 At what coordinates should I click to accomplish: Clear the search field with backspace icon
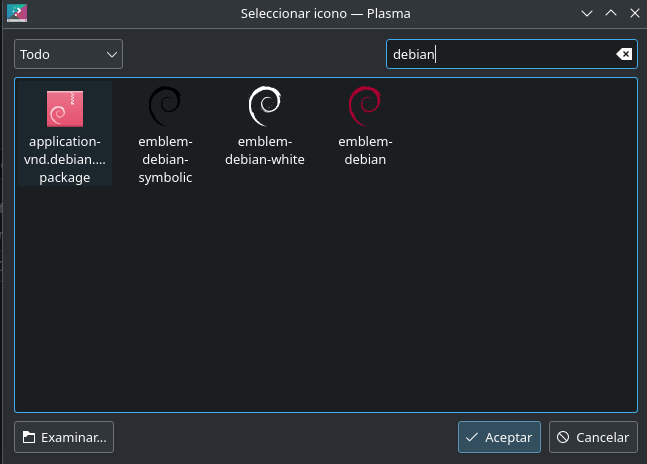click(x=624, y=54)
